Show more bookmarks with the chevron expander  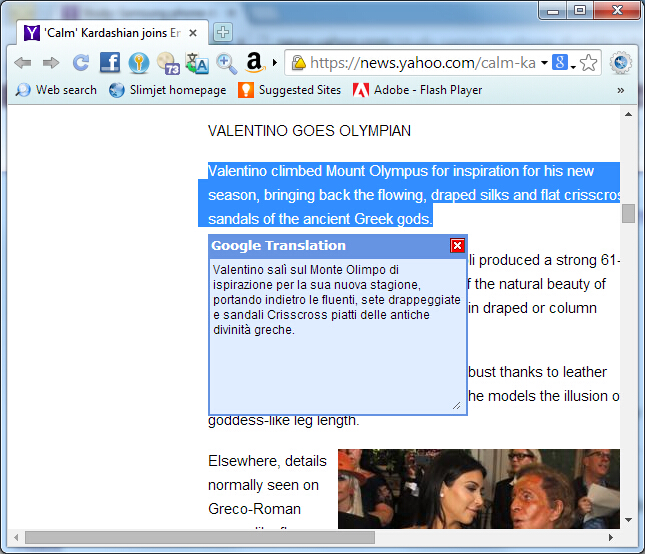pos(621,90)
